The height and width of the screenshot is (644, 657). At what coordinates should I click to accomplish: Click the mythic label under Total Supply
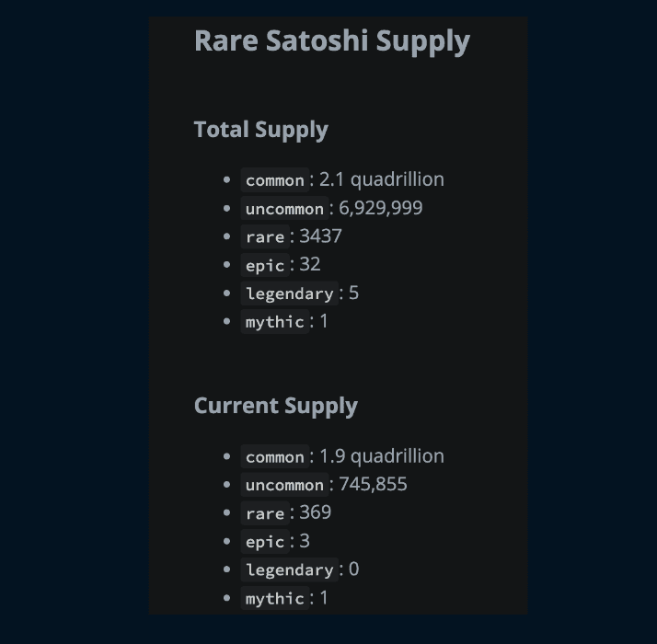(x=274, y=322)
